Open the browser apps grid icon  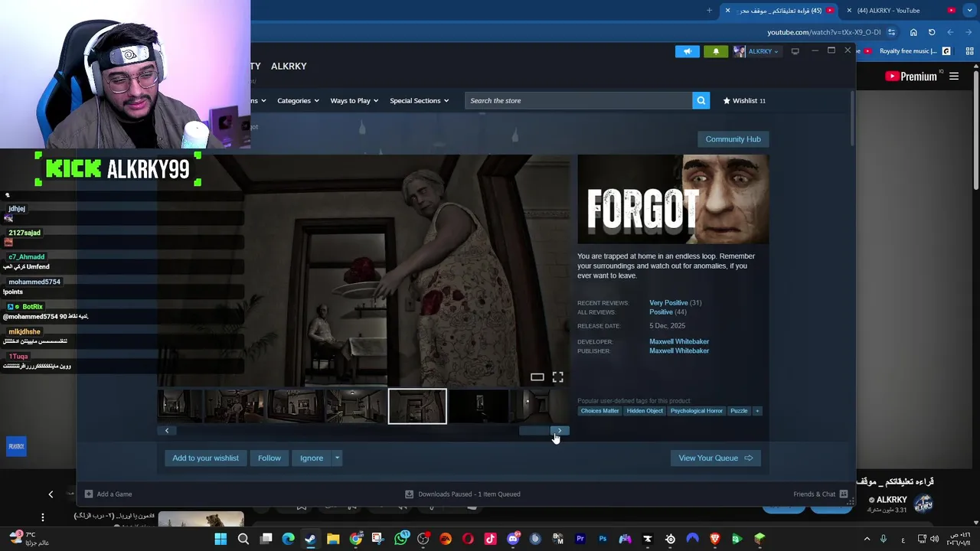970,51
